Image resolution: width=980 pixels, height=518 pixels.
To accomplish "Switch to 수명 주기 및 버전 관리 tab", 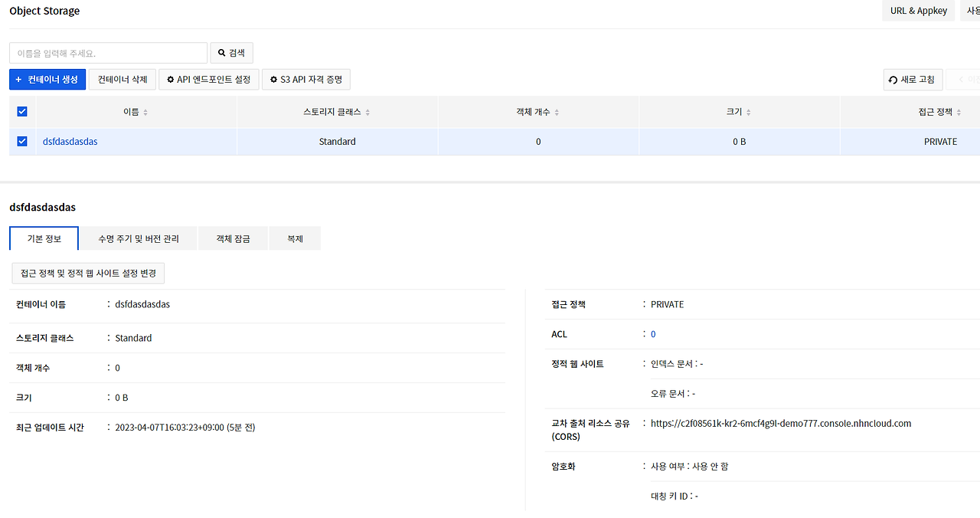I will point(139,238).
